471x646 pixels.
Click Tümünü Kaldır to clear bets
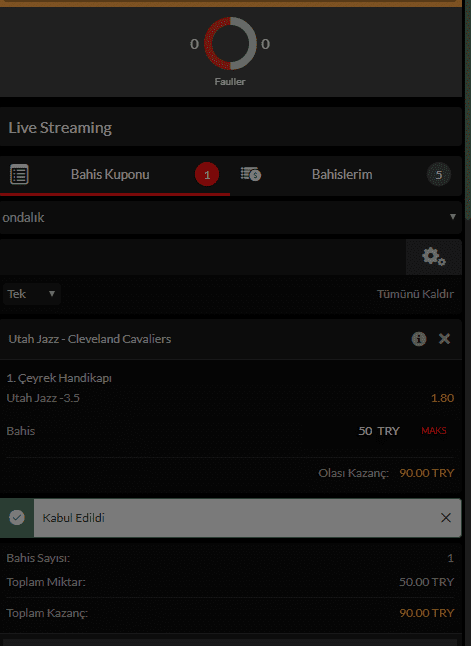pyautogui.click(x=415, y=294)
